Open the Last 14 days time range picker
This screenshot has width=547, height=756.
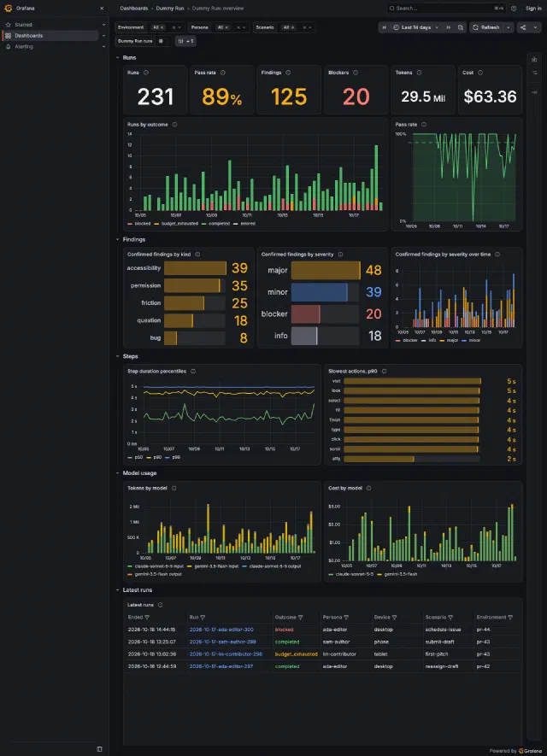415,27
